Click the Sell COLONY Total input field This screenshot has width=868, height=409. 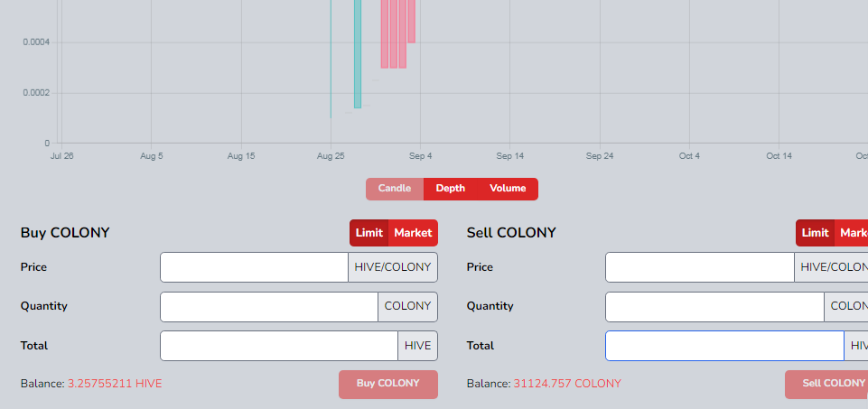[724, 346]
